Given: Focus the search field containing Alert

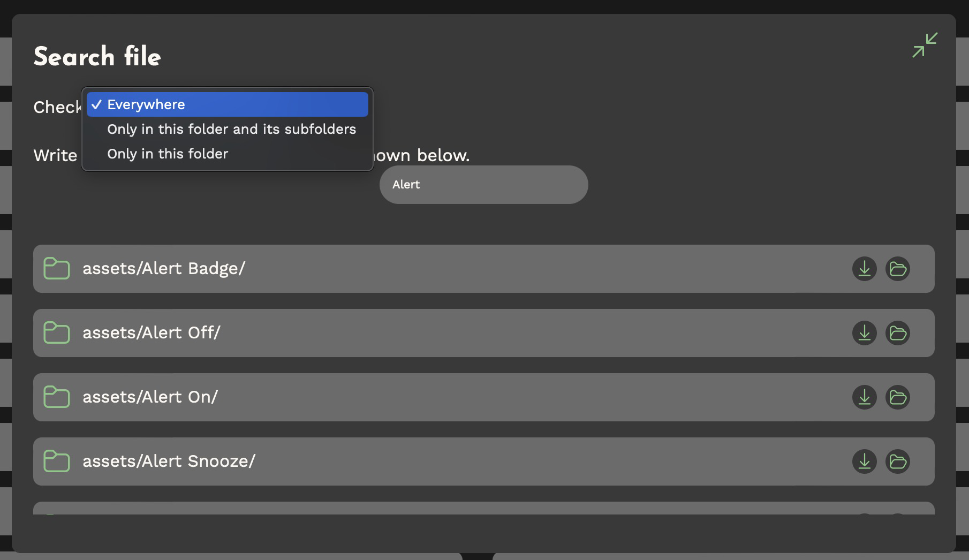Looking at the screenshot, I should pos(484,185).
